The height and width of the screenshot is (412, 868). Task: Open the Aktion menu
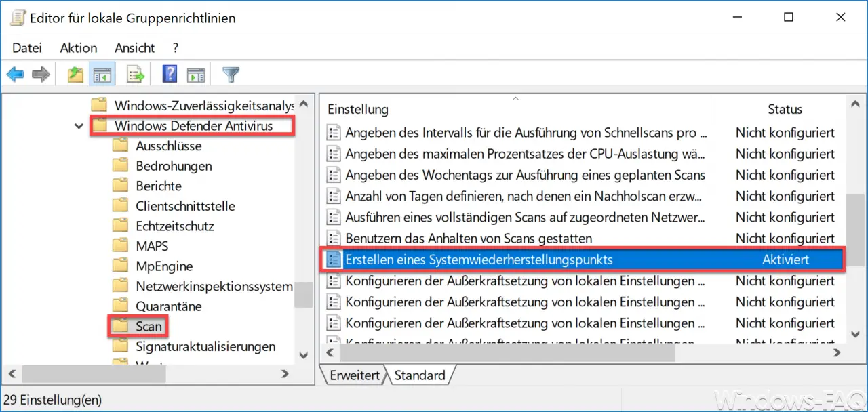(79, 47)
